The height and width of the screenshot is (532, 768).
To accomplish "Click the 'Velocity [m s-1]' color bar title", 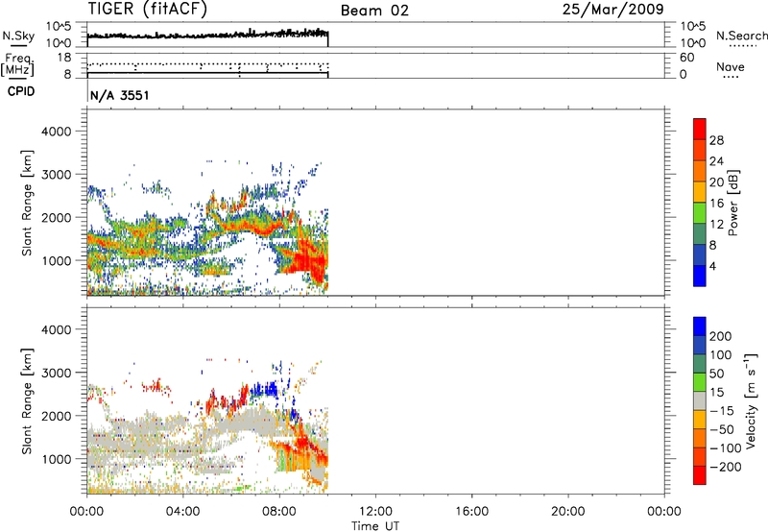I will [751, 400].
